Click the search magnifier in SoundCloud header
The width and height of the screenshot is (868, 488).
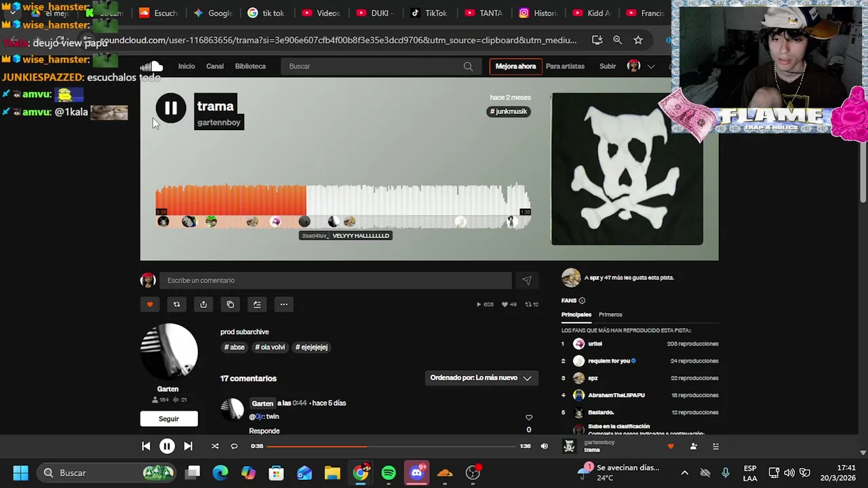coord(468,66)
